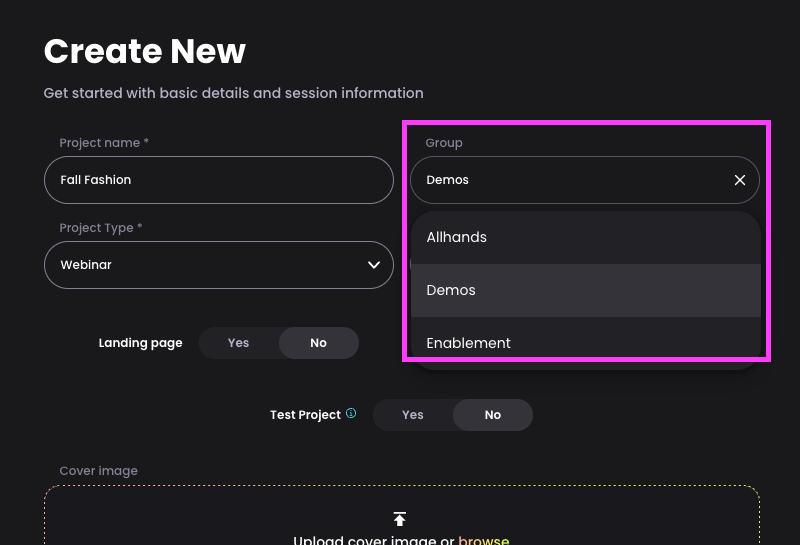The height and width of the screenshot is (545, 800).
Task: Set Test Project to No
Action: (x=493, y=415)
